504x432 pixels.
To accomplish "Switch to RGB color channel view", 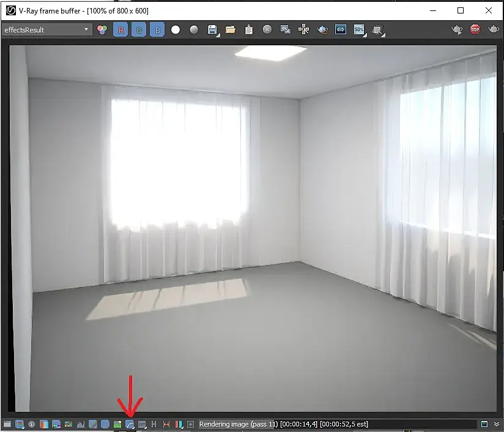I will pyautogui.click(x=102, y=30).
